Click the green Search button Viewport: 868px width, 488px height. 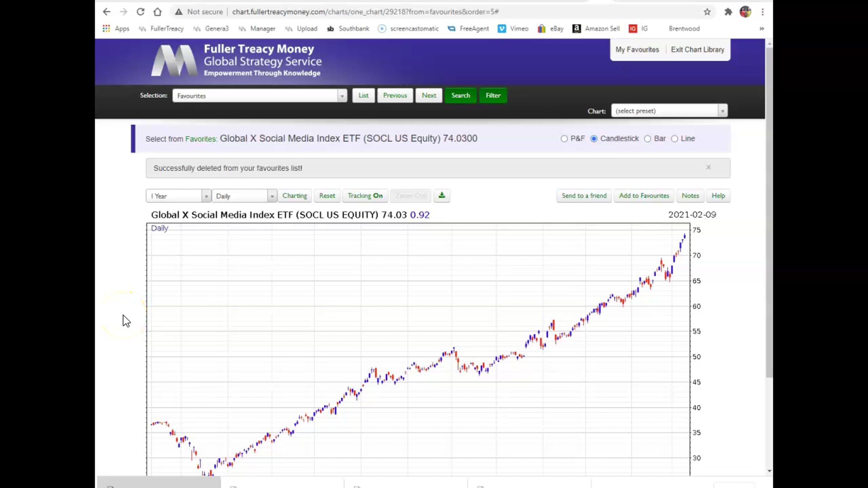[460, 95]
